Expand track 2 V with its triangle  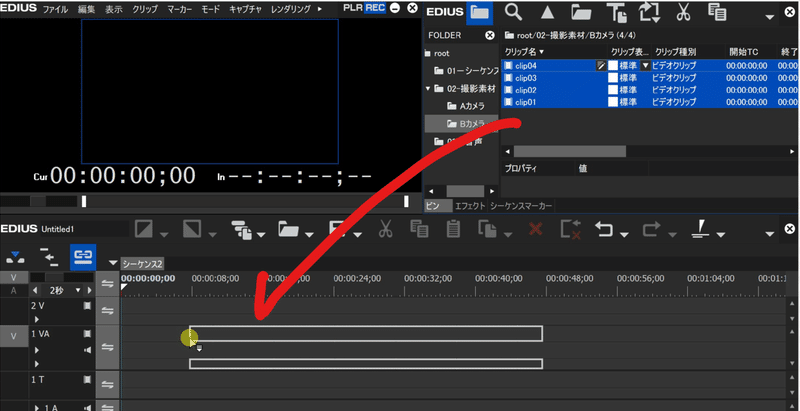tap(37, 320)
